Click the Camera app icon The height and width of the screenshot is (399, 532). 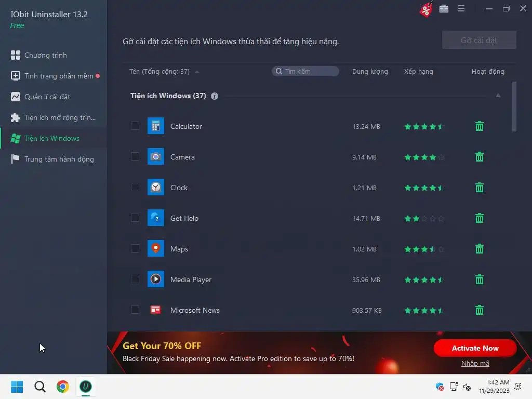[156, 156]
